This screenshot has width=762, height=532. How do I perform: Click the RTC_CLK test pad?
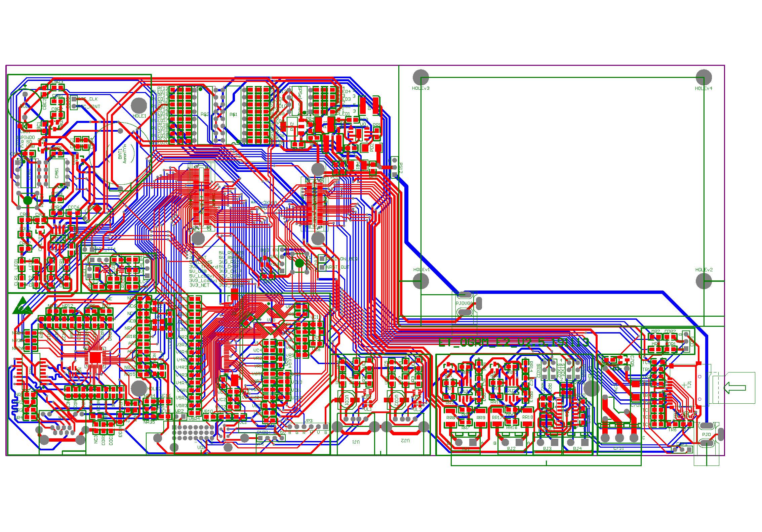tap(74, 99)
